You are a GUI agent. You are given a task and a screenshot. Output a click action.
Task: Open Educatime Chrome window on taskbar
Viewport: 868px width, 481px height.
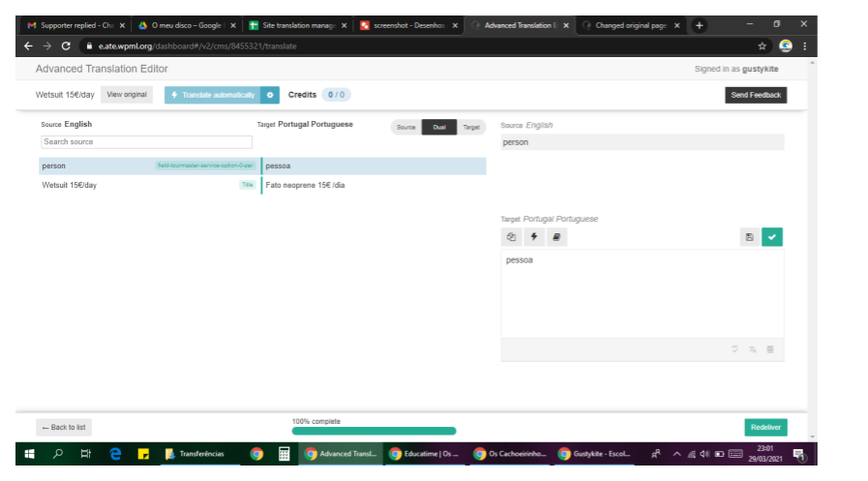[x=424, y=454]
